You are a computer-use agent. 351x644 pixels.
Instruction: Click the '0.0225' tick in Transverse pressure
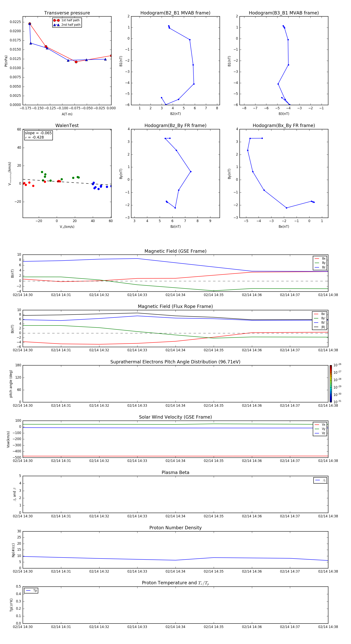[15, 22]
